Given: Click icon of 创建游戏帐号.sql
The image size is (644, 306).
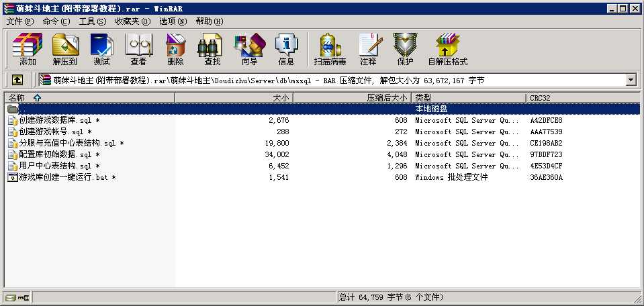Looking at the screenshot, I should pos(13,132).
